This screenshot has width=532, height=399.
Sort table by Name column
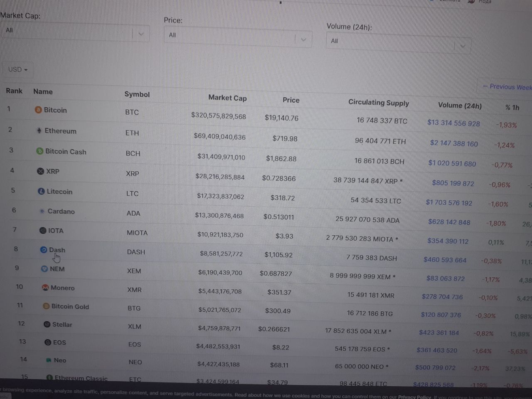coord(43,91)
